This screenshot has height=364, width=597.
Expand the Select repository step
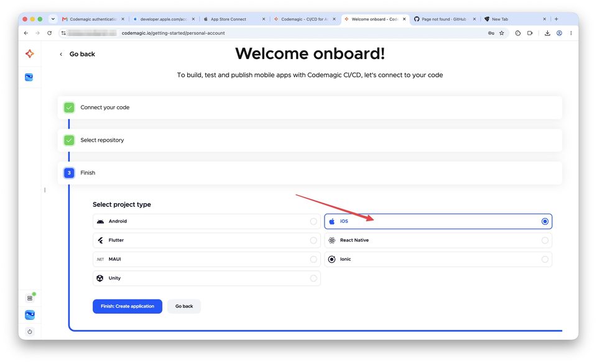click(x=310, y=140)
